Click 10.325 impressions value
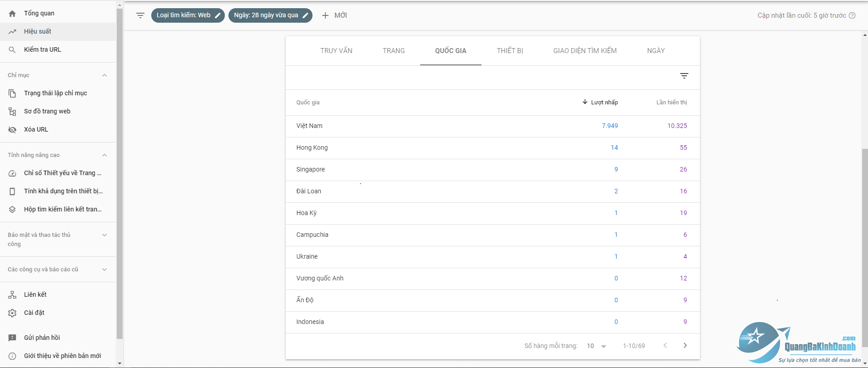The image size is (868, 368). (677, 126)
